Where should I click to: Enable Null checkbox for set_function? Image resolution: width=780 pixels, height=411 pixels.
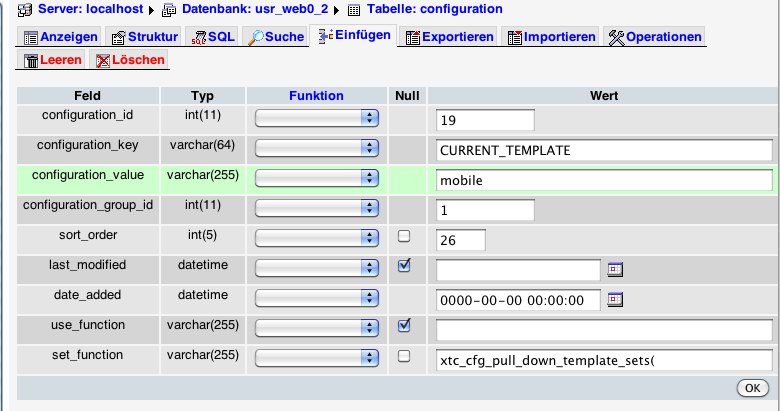(x=404, y=355)
